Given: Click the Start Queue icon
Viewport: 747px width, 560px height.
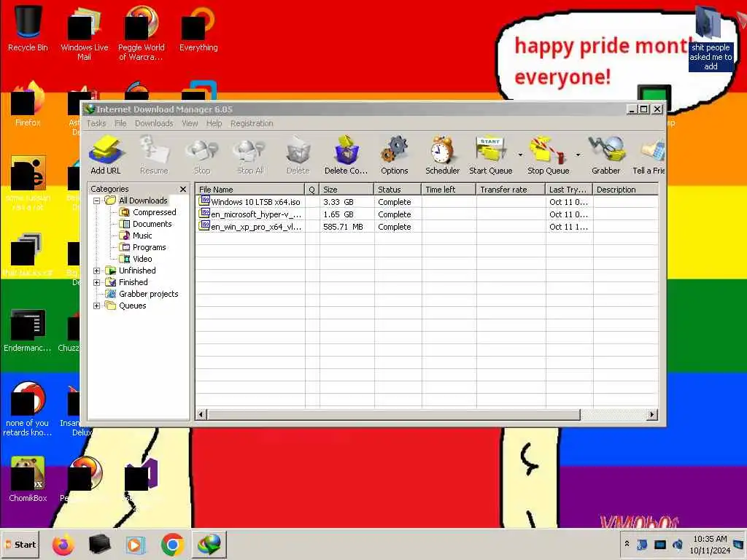Looking at the screenshot, I should [x=491, y=155].
